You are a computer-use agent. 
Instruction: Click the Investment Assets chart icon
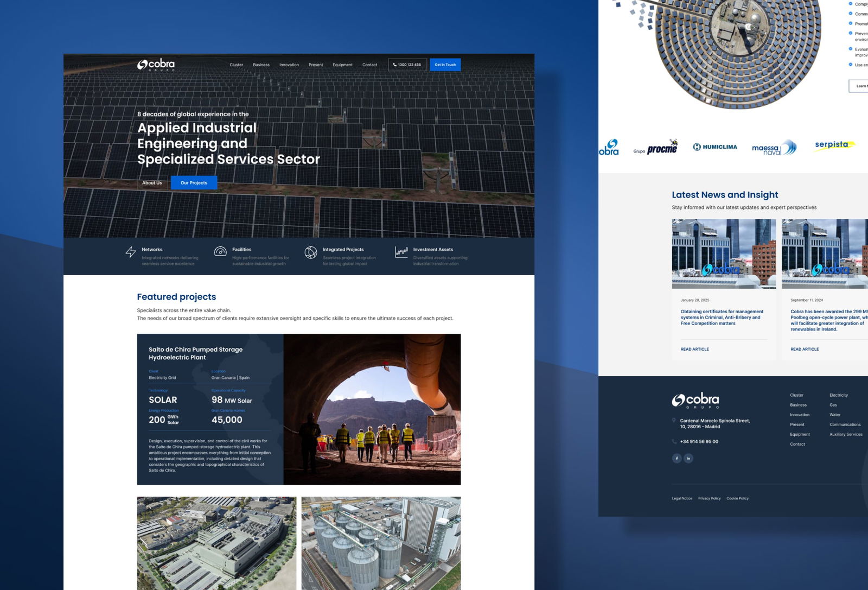401,252
